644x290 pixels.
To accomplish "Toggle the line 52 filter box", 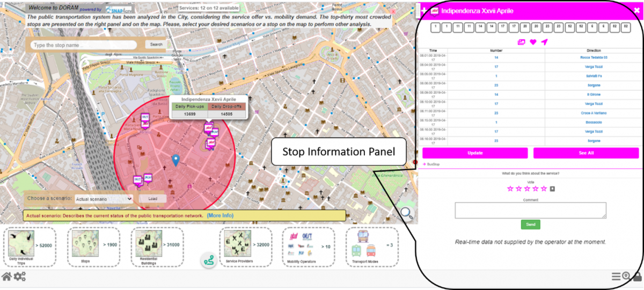I will click(569, 26).
